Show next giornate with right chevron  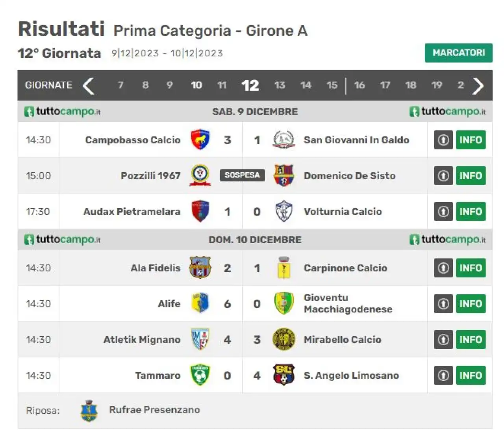pos(478,86)
